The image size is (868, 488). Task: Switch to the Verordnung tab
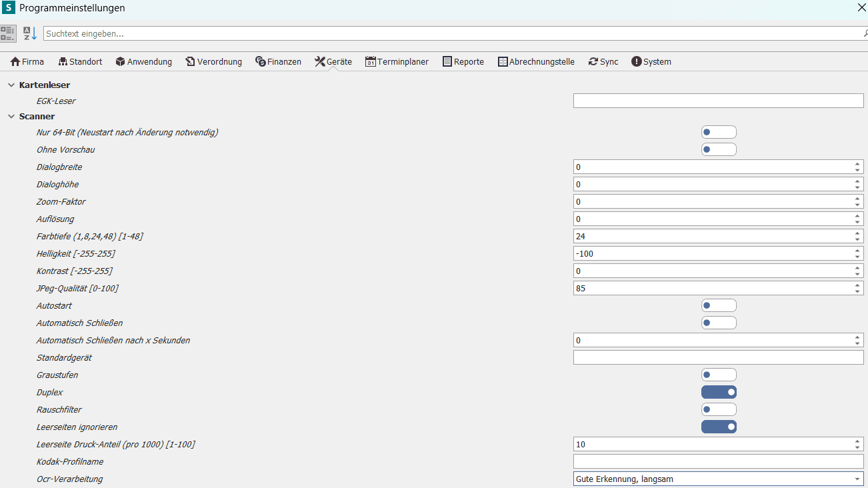coord(213,61)
